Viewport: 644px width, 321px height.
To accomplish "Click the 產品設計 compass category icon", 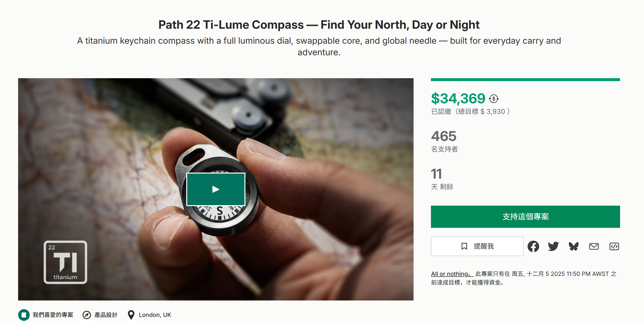I will click(86, 315).
